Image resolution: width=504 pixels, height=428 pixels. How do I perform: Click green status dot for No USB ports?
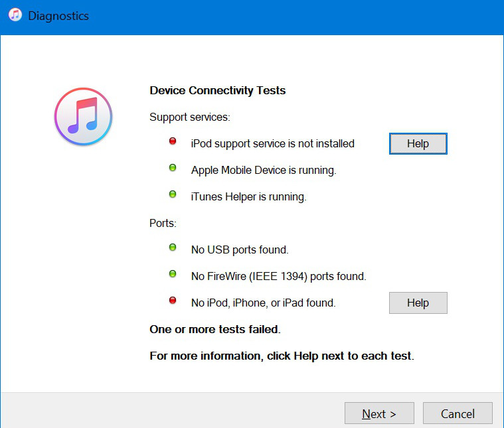[x=173, y=247]
